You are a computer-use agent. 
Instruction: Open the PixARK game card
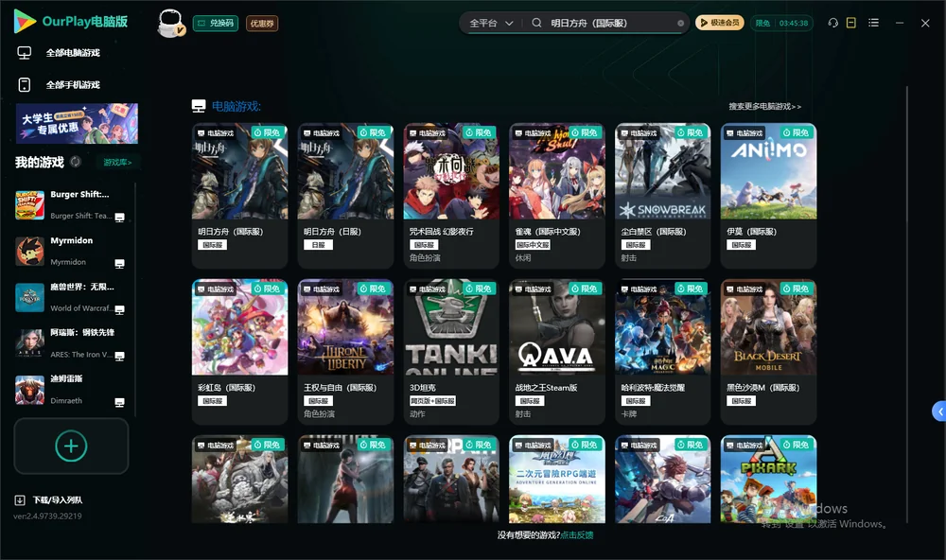click(x=768, y=480)
